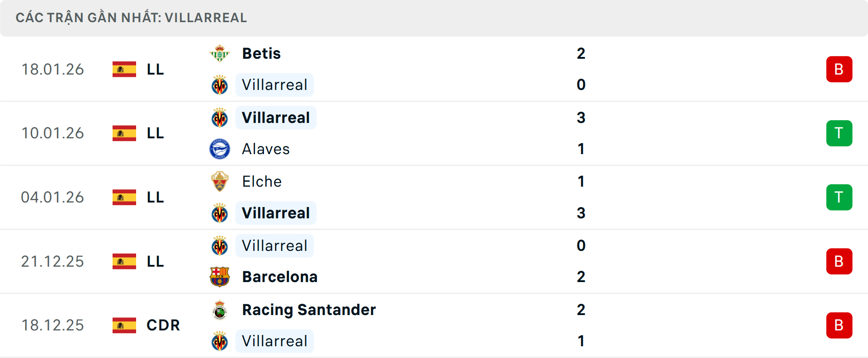Click the red B badge for Betis match
The image size is (868, 358).
[x=839, y=69]
